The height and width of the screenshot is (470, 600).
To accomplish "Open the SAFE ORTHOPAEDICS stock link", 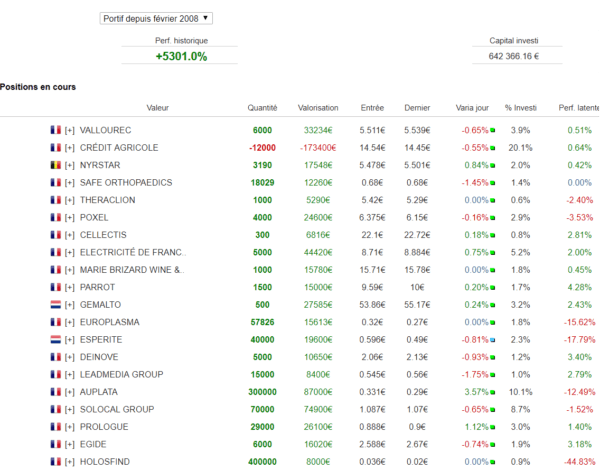I will click(126, 183).
